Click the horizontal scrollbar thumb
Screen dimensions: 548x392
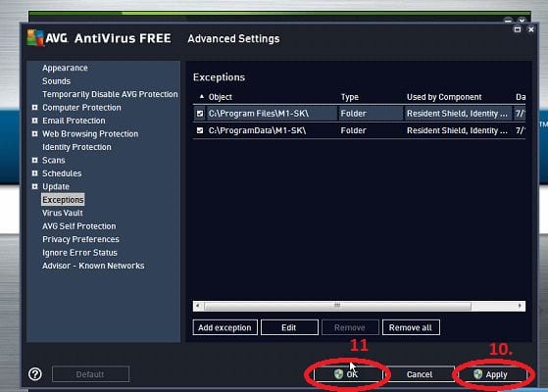[x=337, y=306]
